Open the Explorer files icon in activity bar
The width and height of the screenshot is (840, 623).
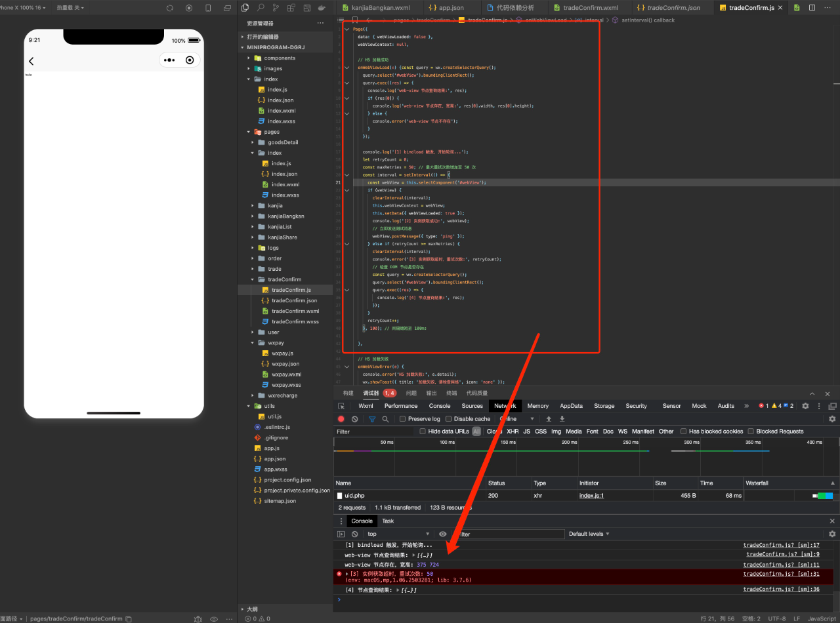pos(245,8)
